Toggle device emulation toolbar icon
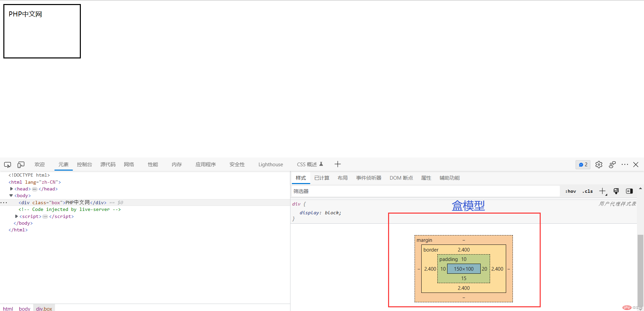Viewport: 644px width, 311px height. (x=21, y=165)
